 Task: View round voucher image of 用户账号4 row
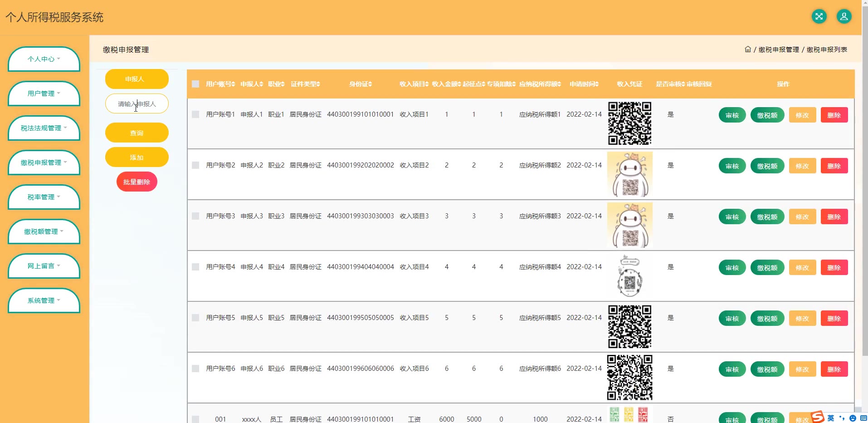click(x=630, y=276)
